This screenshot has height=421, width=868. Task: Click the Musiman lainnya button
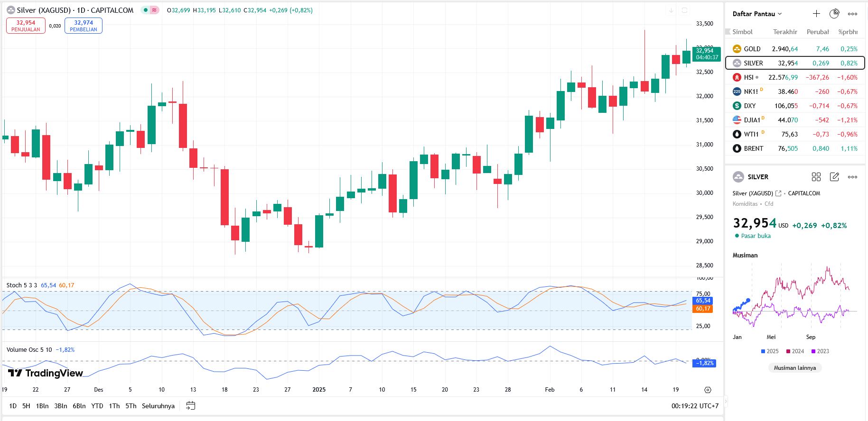pos(794,368)
